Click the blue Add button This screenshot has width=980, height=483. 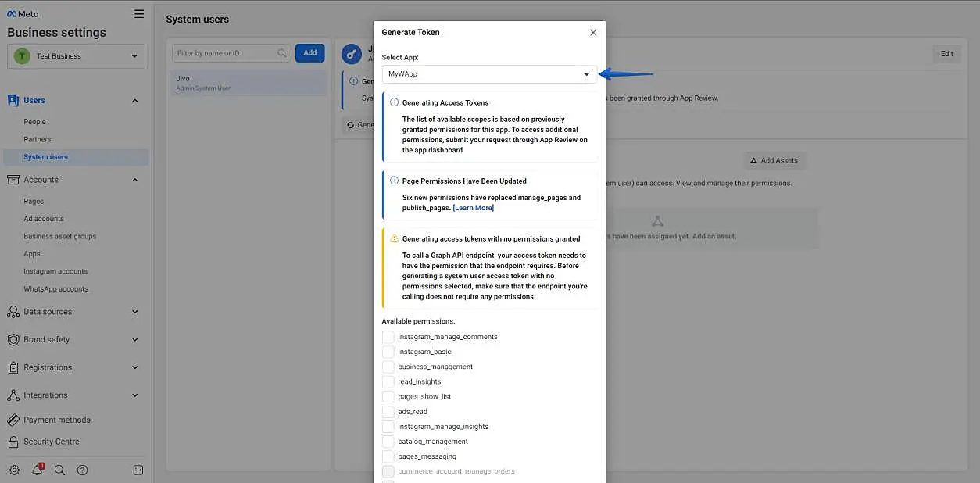(310, 53)
